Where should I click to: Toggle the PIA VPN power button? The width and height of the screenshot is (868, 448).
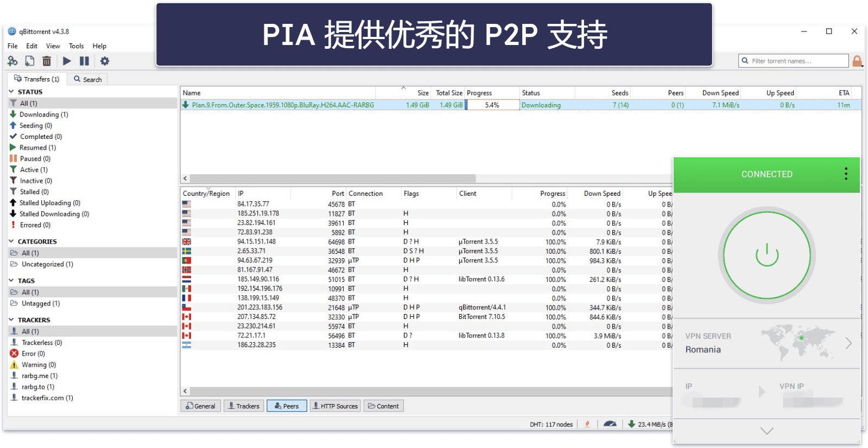pos(766,255)
